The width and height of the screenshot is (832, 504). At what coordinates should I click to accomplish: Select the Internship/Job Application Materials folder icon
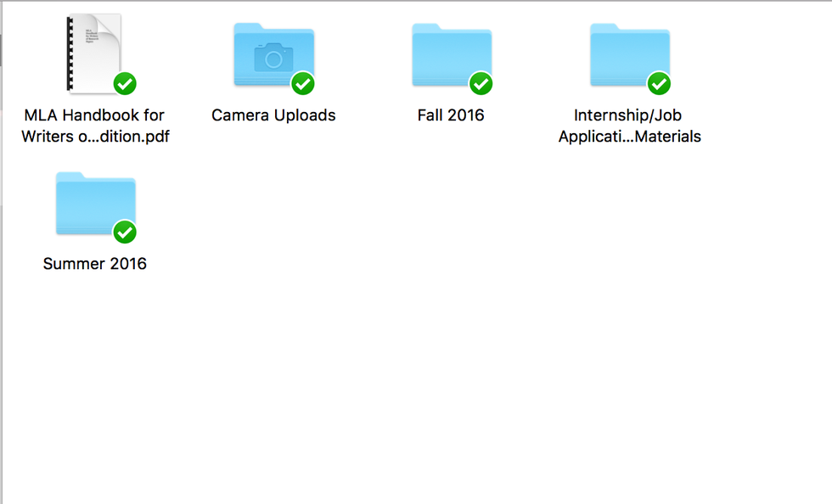(x=630, y=55)
